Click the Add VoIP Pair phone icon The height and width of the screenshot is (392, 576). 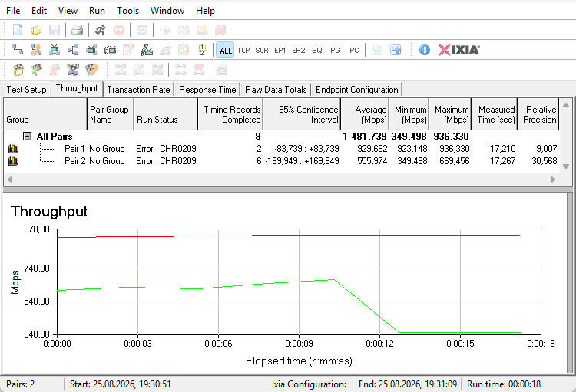[36, 50]
